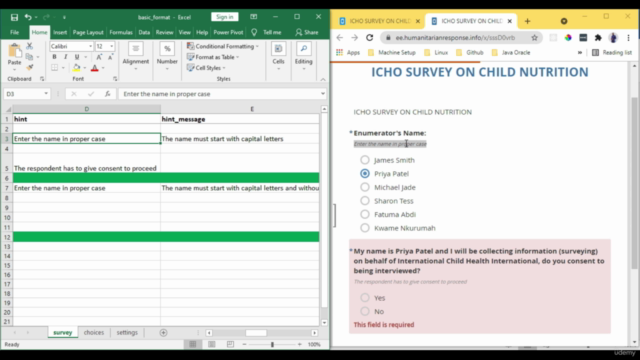Open the font size 12 dropdown

[111, 47]
